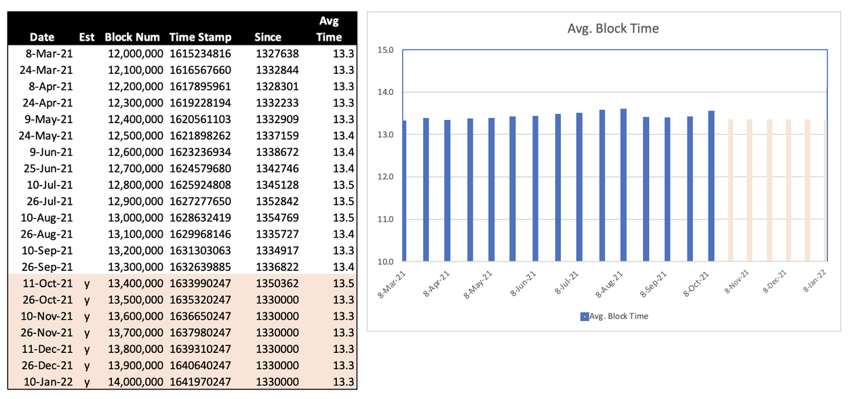
Task: Select the Block Num column header
Action: point(132,37)
